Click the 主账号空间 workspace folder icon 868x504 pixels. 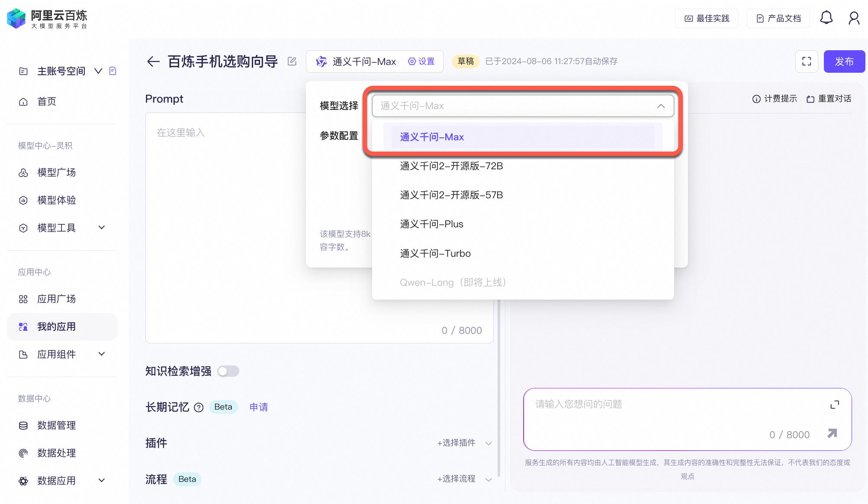tap(23, 71)
